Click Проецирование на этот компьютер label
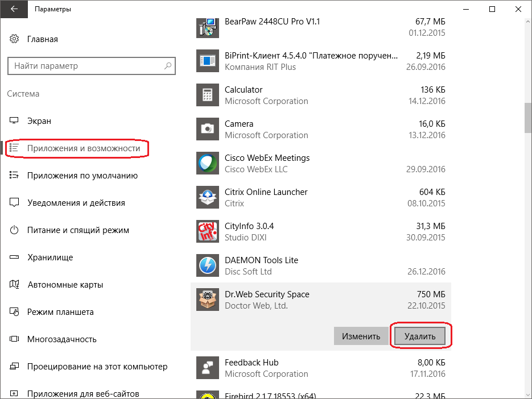Image resolution: width=532 pixels, height=399 pixels. tap(97, 367)
